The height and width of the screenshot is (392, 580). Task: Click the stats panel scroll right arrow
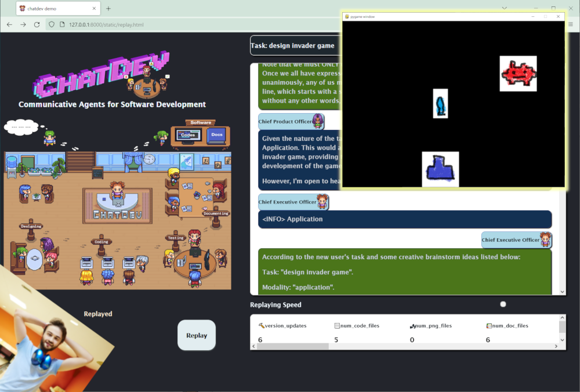556,346
